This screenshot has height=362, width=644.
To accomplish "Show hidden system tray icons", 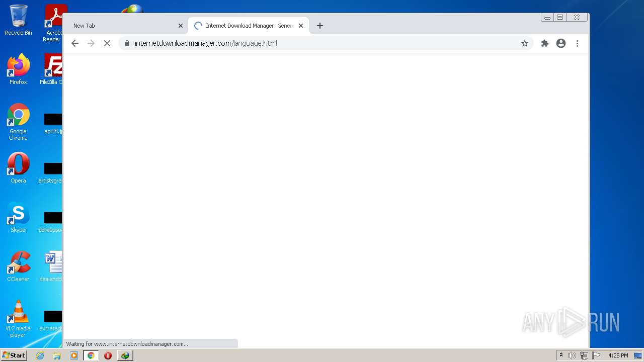I will [561, 355].
